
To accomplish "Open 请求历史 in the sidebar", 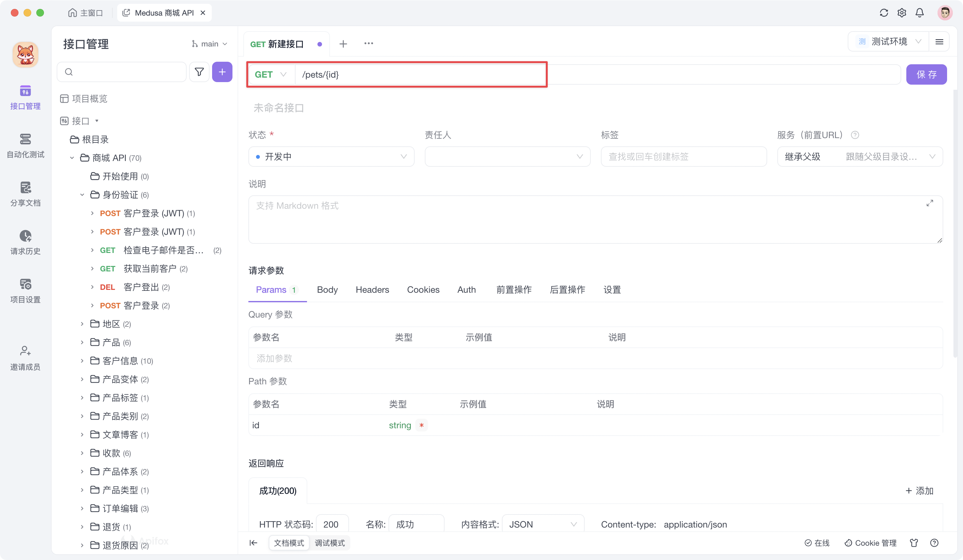I will (25, 242).
